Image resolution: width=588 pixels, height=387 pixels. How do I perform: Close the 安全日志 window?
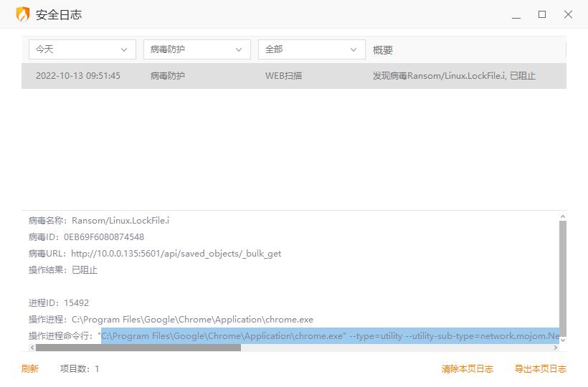pyautogui.click(x=568, y=14)
